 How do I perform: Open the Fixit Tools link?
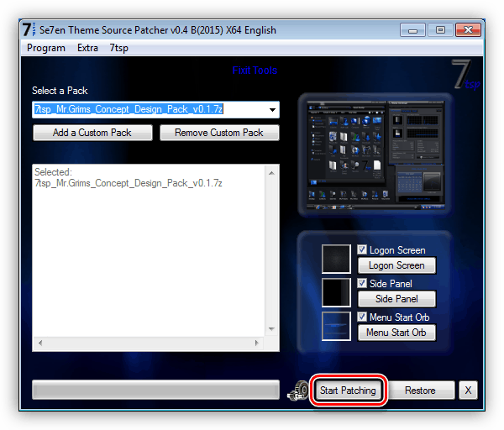coord(255,71)
